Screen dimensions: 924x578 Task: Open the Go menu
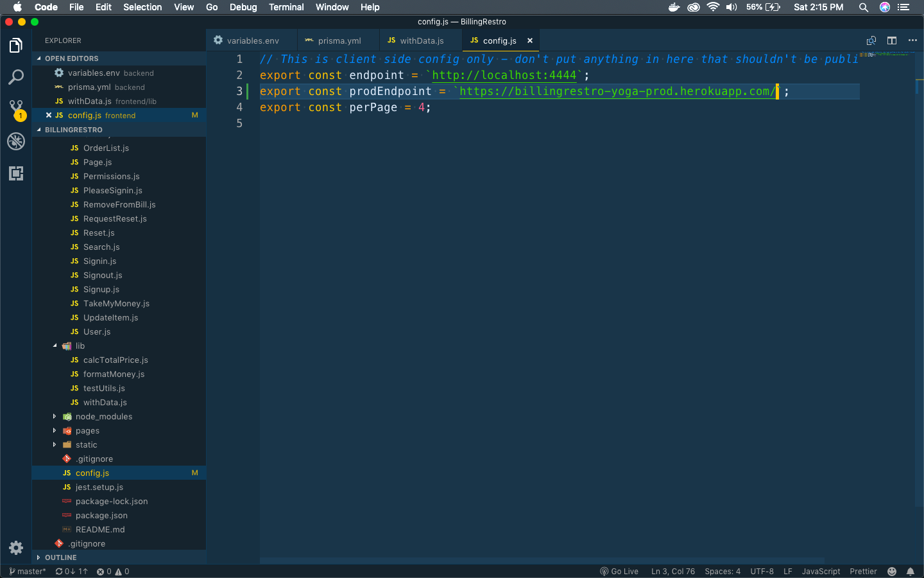212,7
